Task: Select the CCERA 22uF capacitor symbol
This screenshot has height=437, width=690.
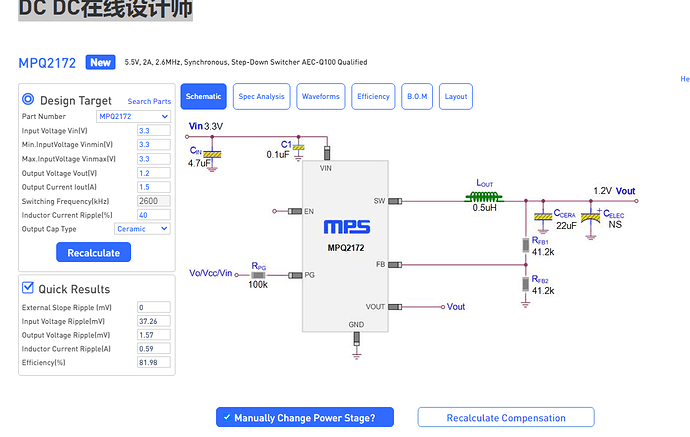Action: click(x=543, y=217)
